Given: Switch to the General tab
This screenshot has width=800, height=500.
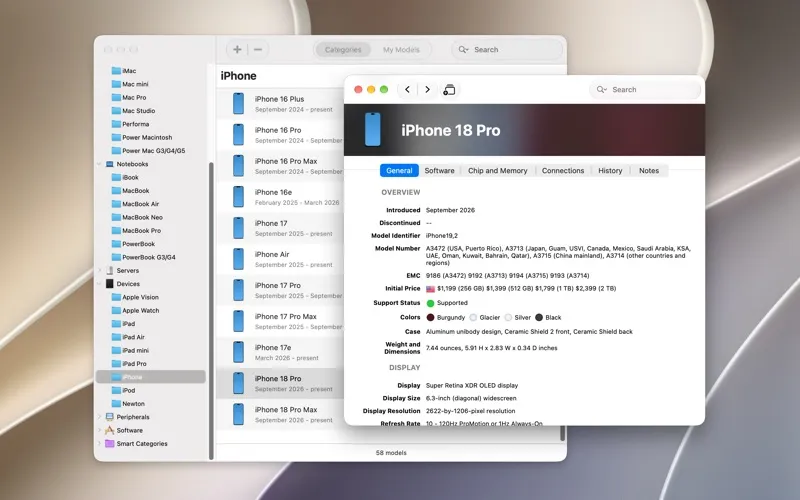Looking at the screenshot, I should pos(399,170).
